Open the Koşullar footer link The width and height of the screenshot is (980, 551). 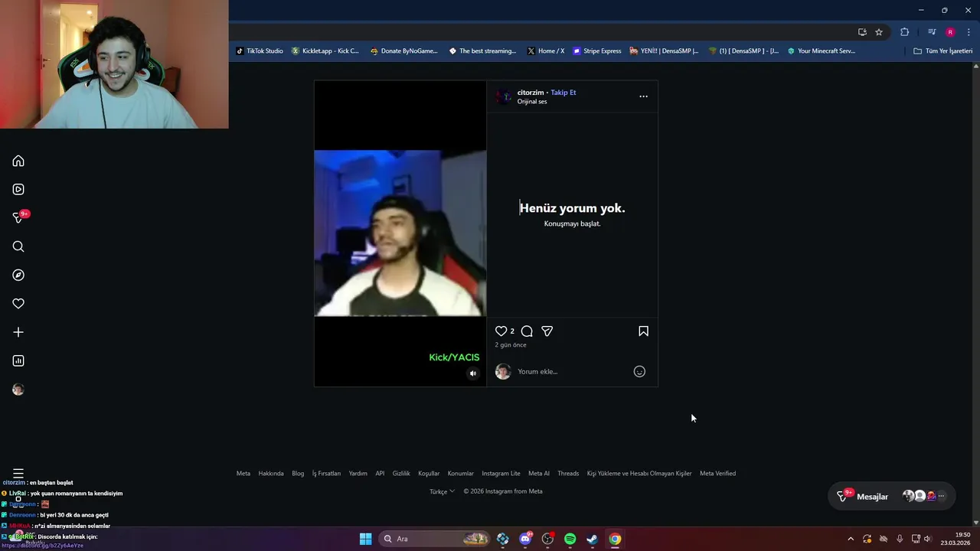tap(429, 473)
